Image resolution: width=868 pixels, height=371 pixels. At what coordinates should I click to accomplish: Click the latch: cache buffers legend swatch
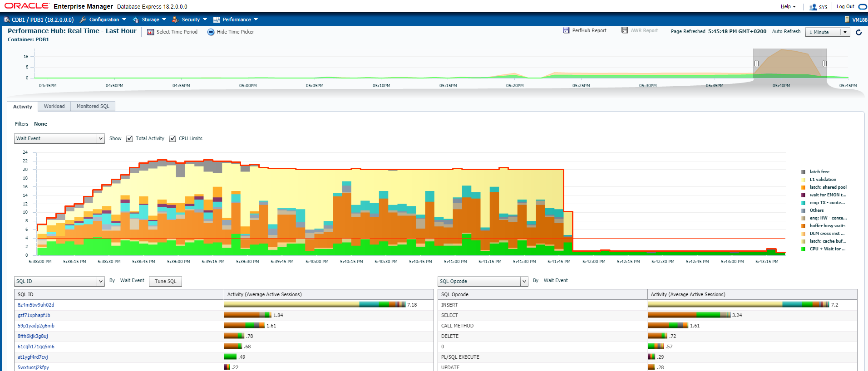pos(803,241)
